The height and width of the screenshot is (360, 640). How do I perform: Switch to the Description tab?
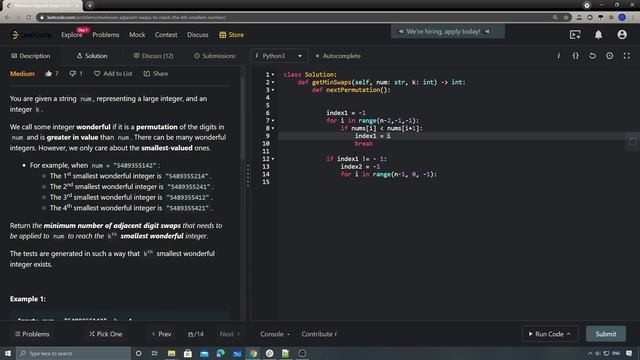[x=31, y=56]
